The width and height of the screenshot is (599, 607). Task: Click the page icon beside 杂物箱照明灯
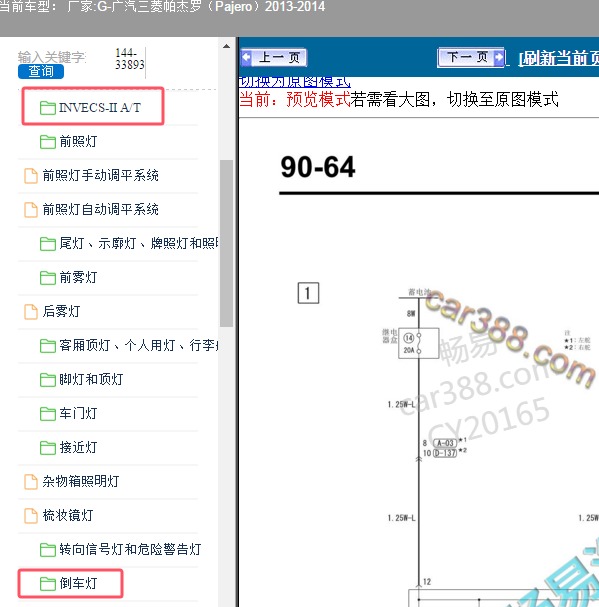coord(31,482)
